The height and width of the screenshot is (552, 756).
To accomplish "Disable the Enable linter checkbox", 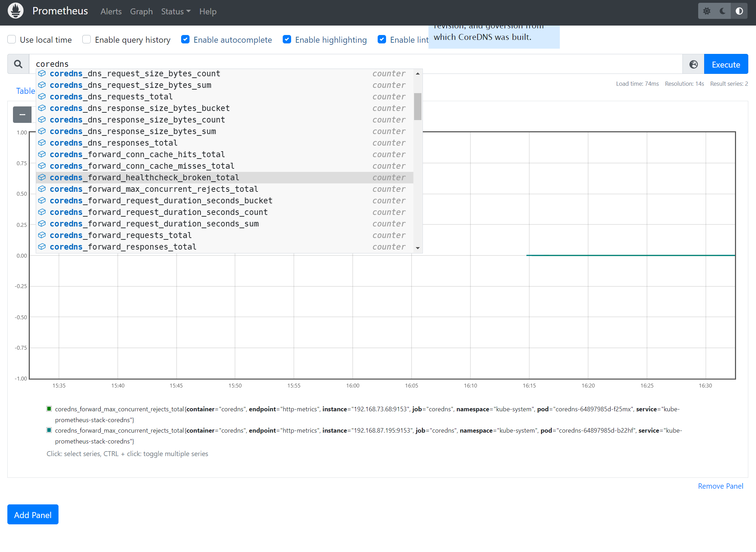I will 382,39.
